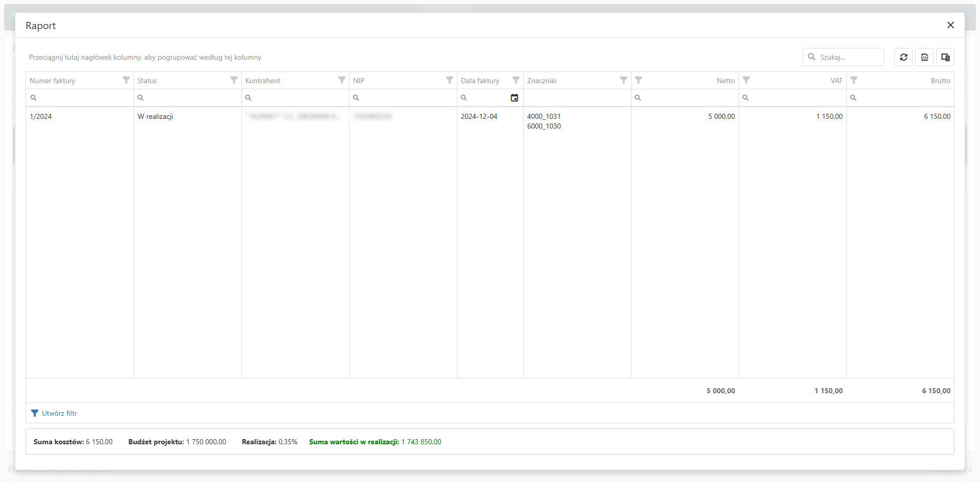The width and height of the screenshot is (980, 482).
Task: Open search operator menu in Status filter
Action: 140,98
